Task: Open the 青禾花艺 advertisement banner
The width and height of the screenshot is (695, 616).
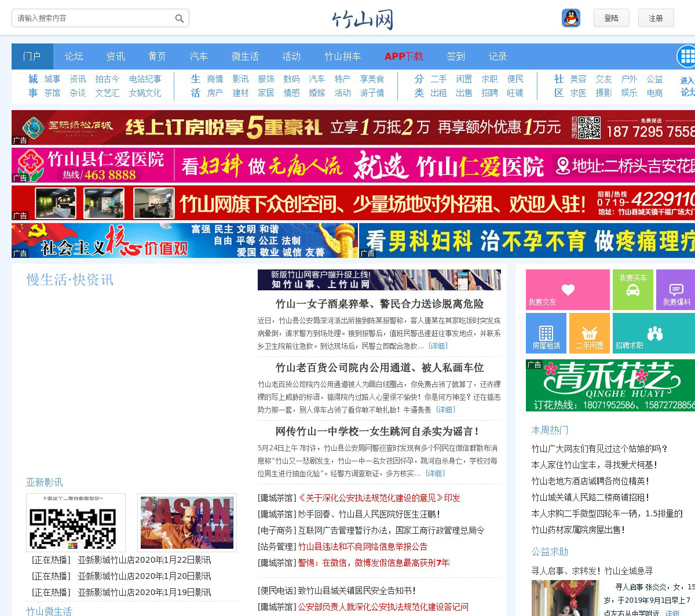Action: (610, 385)
